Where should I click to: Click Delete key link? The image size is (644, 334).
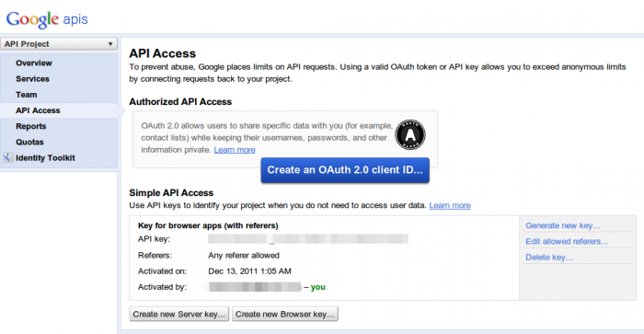click(x=549, y=258)
